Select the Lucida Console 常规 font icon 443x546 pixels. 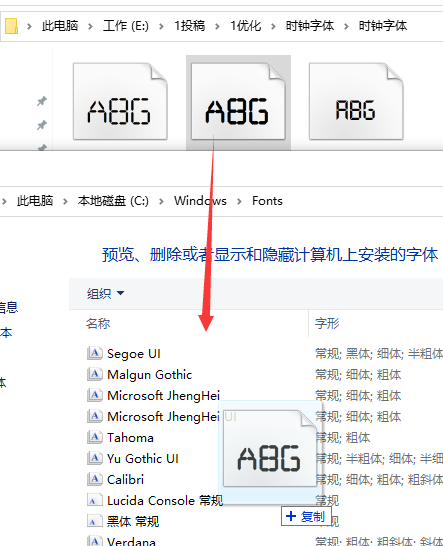pos(95,500)
